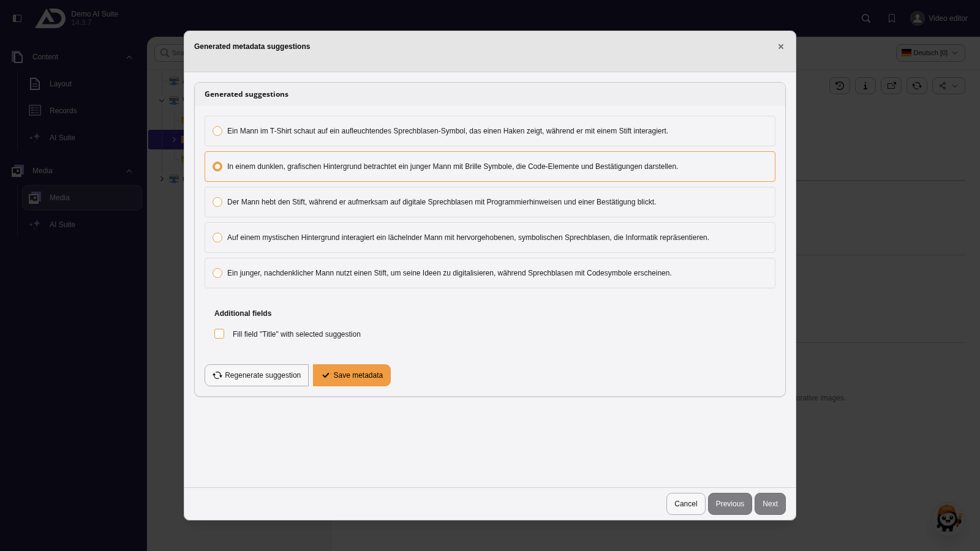The width and height of the screenshot is (980, 551).
Task: Click the refresh icon in background toolbar
Action: (917, 86)
